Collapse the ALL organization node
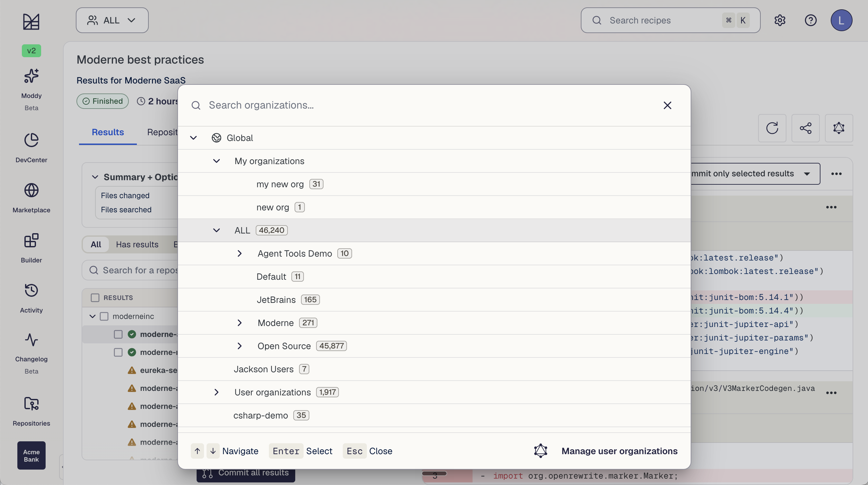 pyautogui.click(x=216, y=230)
